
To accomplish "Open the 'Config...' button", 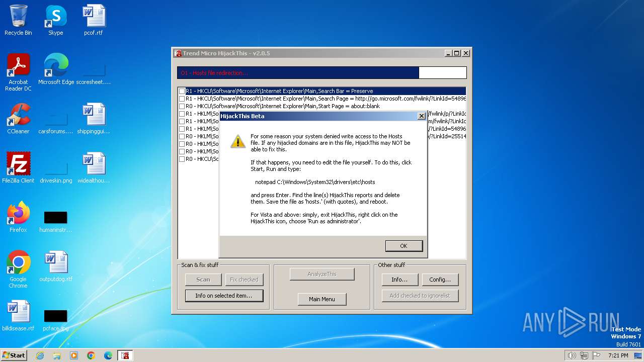I will coord(440,280).
